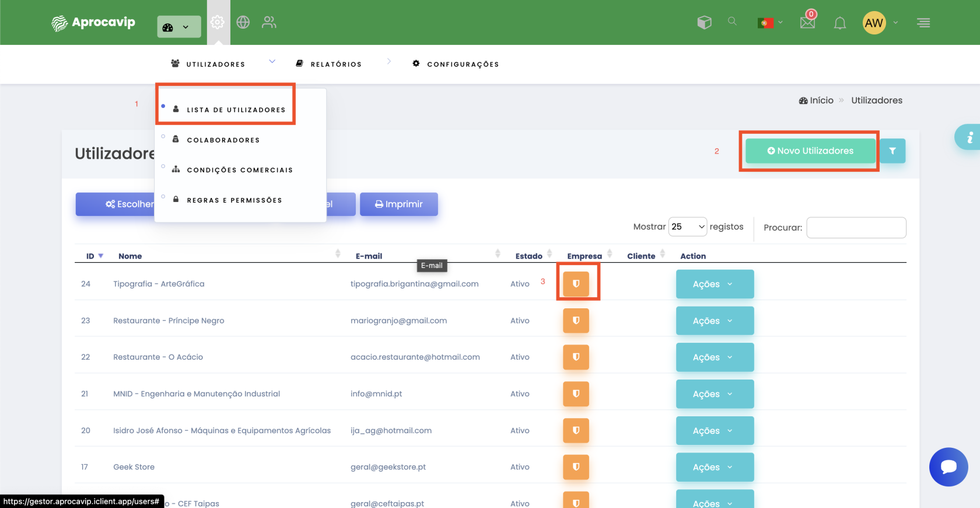Open the globe icon in header

pos(243,22)
